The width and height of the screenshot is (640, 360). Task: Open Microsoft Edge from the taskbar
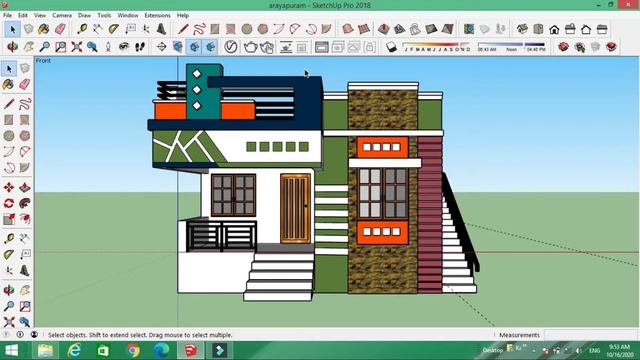[162, 351]
